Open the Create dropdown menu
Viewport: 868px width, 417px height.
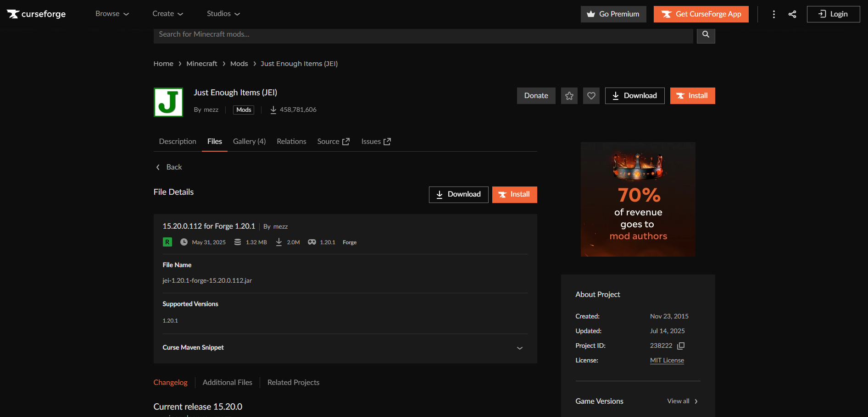pos(168,14)
